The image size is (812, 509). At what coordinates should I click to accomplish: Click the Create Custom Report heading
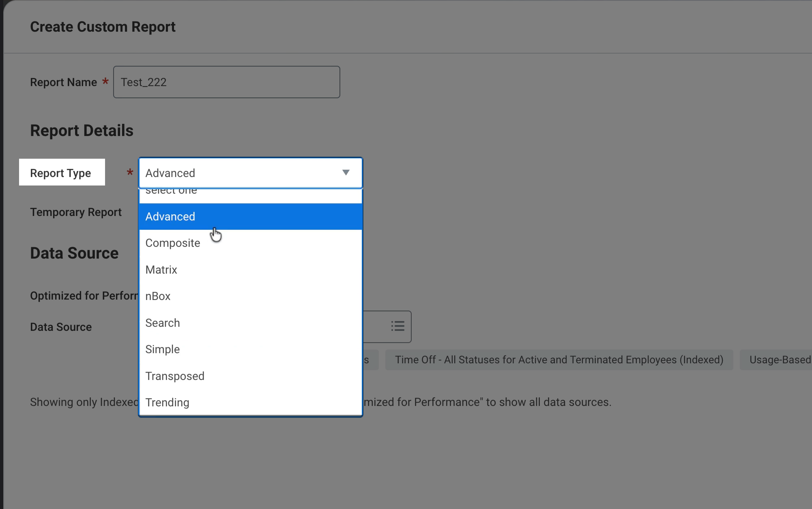click(x=103, y=27)
